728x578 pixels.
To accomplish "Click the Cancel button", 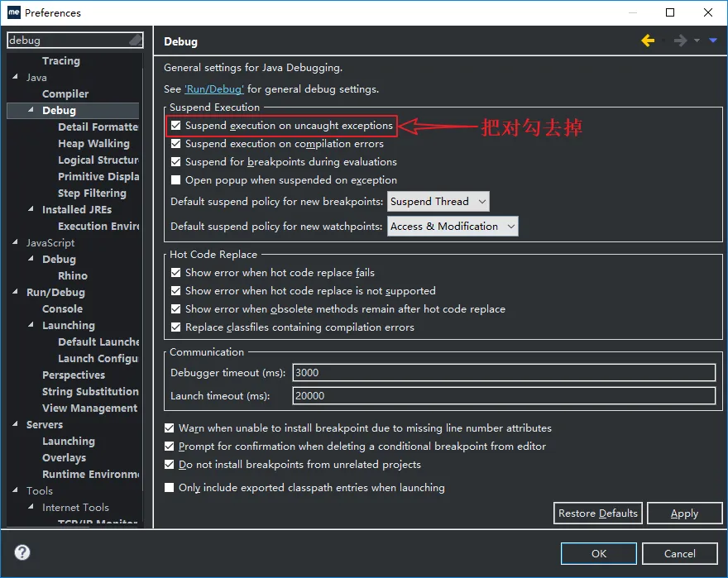I will click(x=680, y=553).
